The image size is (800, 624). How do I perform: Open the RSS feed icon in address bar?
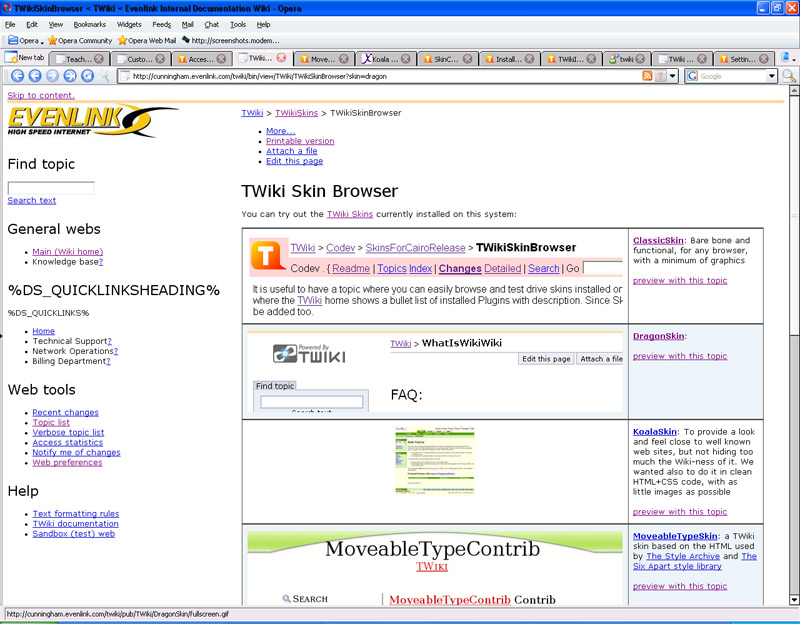click(x=647, y=76)
